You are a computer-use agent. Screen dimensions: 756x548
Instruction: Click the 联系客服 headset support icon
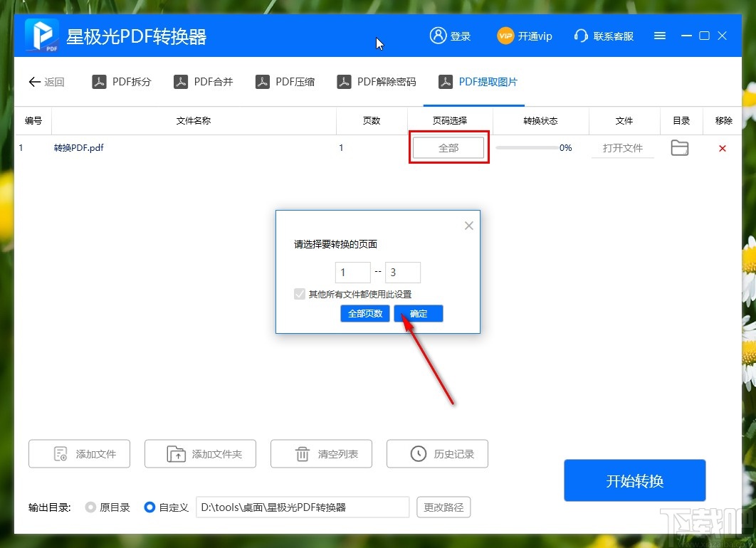tap(581, 36)
